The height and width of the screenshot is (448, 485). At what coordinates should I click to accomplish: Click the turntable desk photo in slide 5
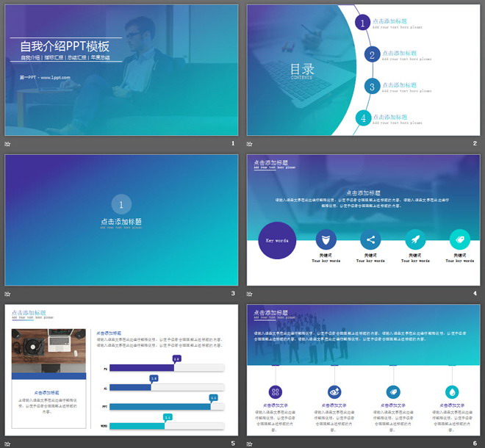point(49,350)
